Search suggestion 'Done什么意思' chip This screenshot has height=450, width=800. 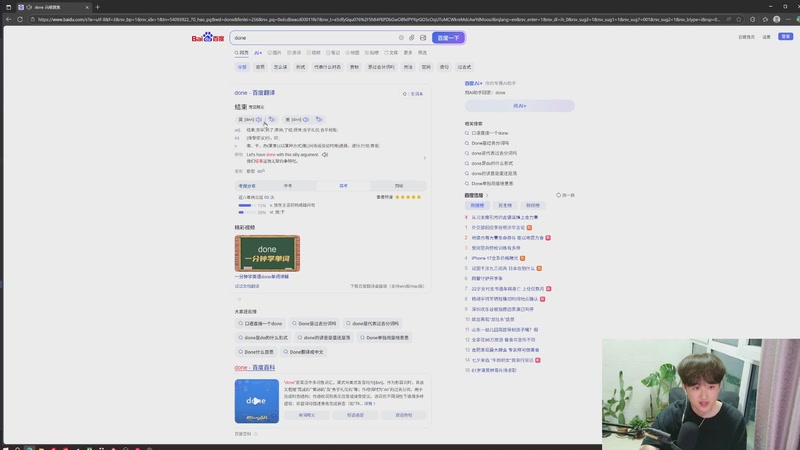click(x=256, y=352)
